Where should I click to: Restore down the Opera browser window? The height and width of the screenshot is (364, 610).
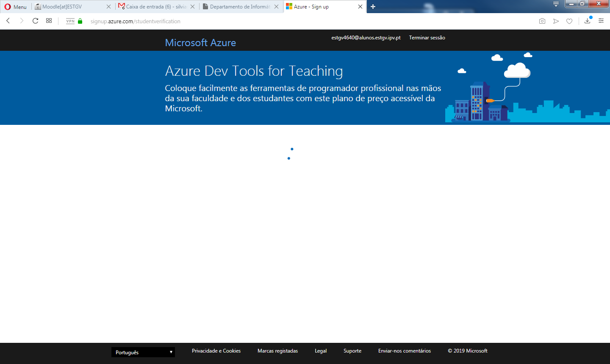(x=582, y=4)
